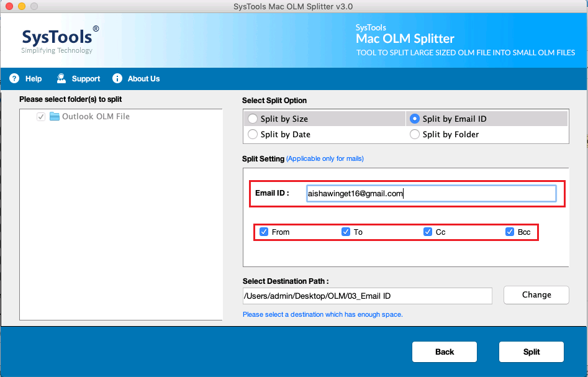Click the 'Select Split Option' heading
This screenshot has width=588, height=377.
pyautogui.click(x=274, y=101)
